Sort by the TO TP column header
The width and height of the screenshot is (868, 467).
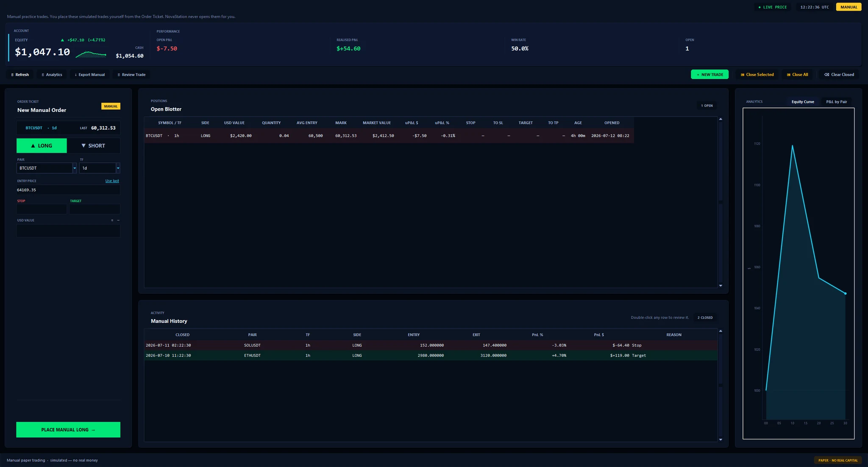click(553, 123)
